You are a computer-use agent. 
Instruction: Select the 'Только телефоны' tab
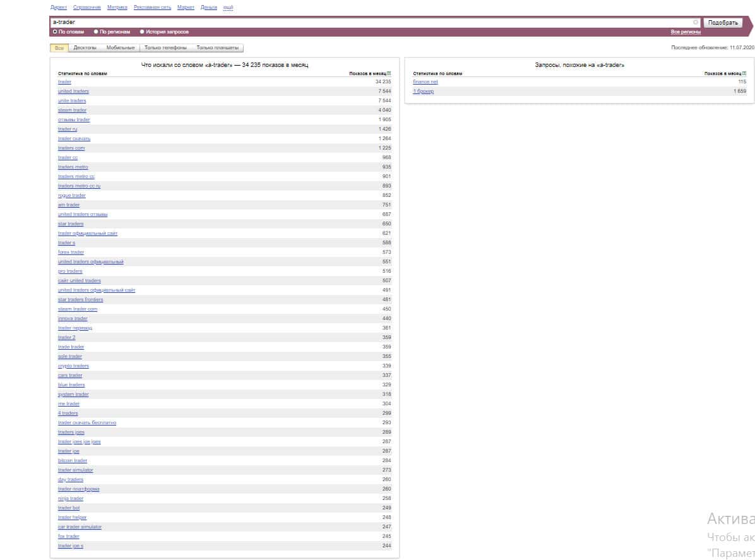[x=165, y=48]
